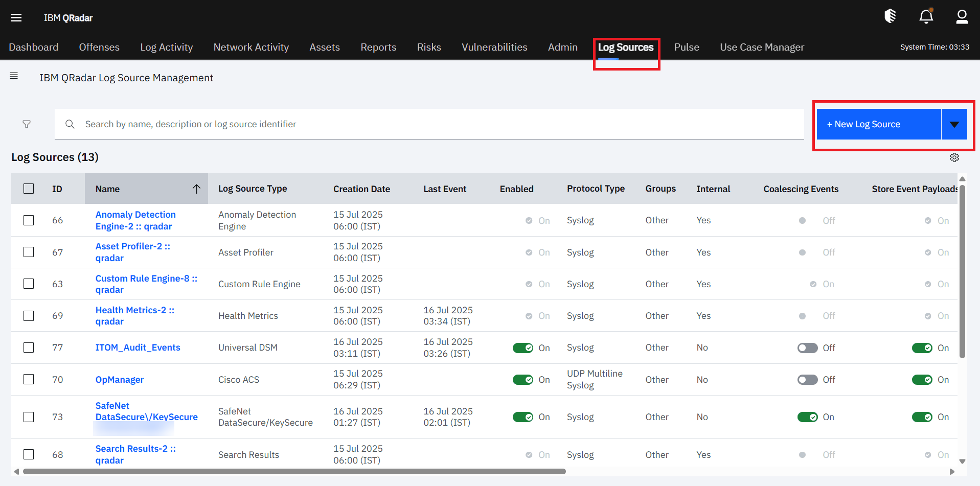This screenshot has height=486, width=980.
Task: Click the horizontal table scrollbar
Action: click(294, 471)
